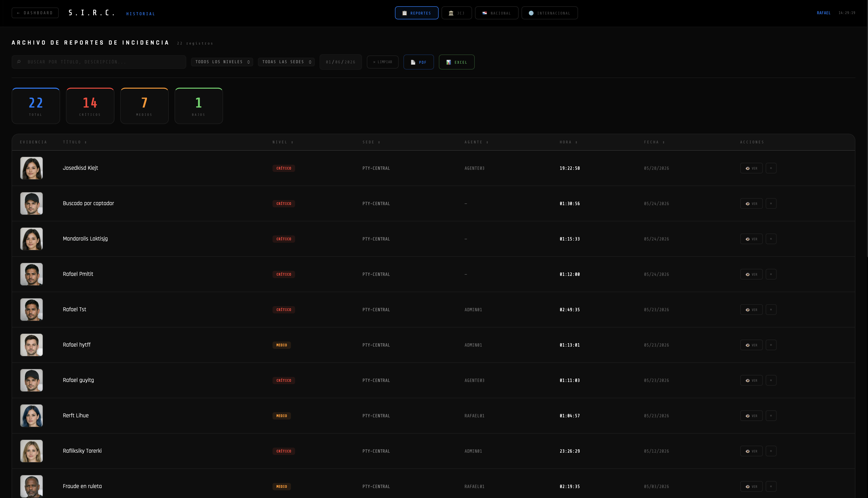The image size is (868, 498).
Task: Clear filters with Limpiar button
Action: [x=383, y=62]
